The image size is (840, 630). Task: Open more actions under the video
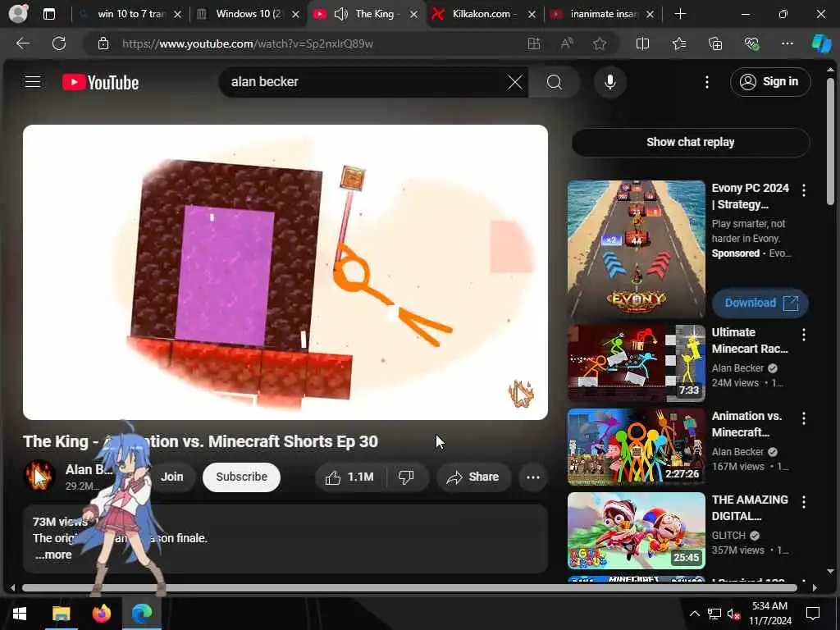pyautogui.click(x=533, y=477)
